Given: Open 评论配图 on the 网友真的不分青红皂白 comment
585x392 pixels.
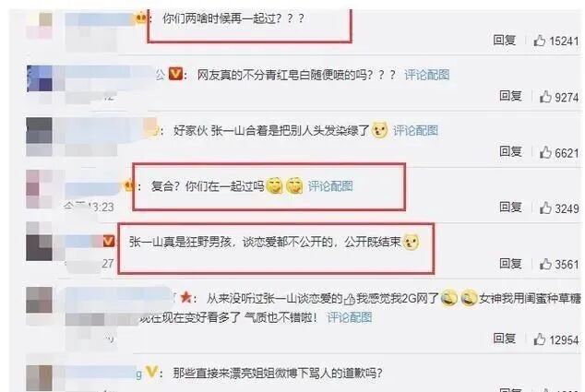Looking at the screenshot, I should [427, 75].
